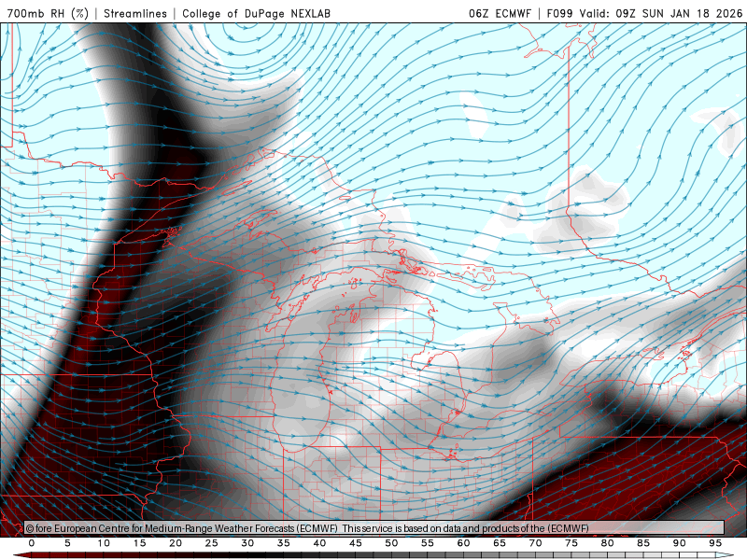Viewport: 747px width, 560px height.
Task: Click the "35" colorbar scale label
Action: click(x=284, y=543)
